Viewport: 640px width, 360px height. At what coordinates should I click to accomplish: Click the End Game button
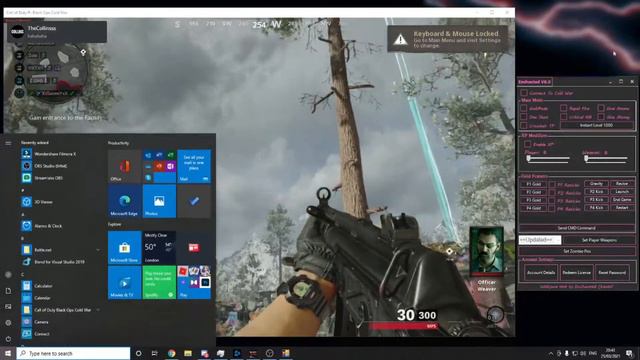pyautogui.click(x=622, y=200)
